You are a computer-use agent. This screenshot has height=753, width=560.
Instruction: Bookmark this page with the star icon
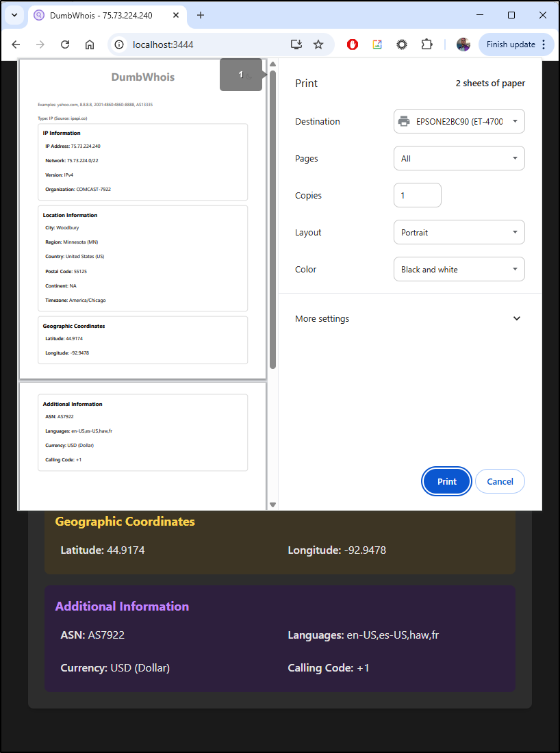pyautogui.click(x=318, y=44)
